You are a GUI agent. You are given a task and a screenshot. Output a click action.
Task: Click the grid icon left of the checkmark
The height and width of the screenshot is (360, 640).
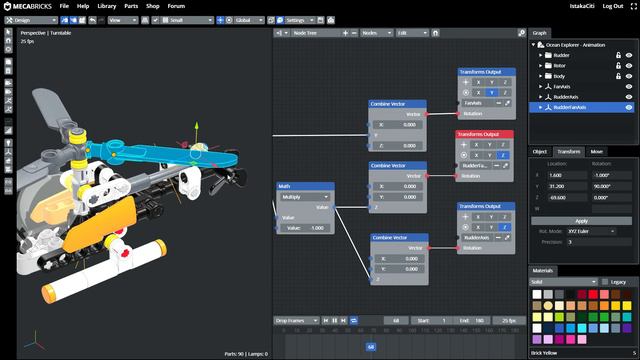point(145,20)
